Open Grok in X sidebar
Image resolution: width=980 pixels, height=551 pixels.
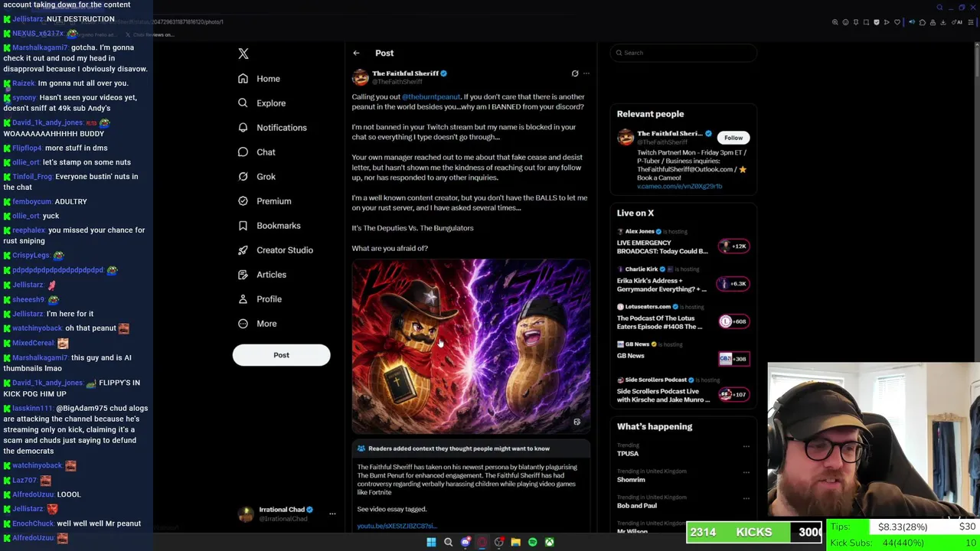click(256, 177)
